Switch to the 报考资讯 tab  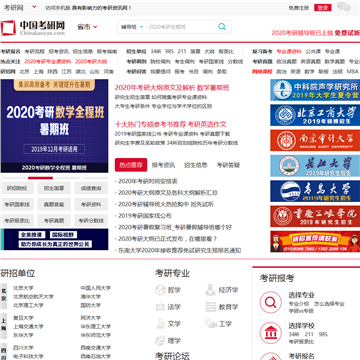163,165
